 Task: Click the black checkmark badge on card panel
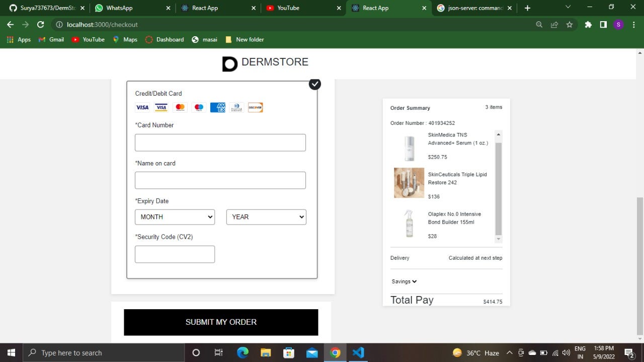315,84
